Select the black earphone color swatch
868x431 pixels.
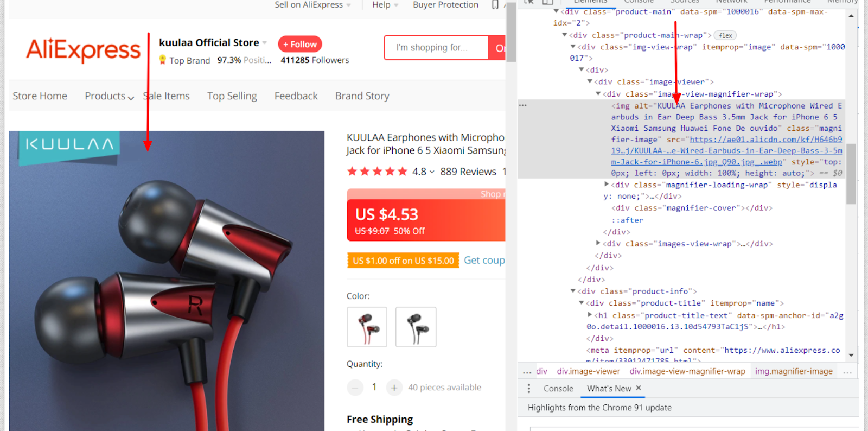[416, 327]
